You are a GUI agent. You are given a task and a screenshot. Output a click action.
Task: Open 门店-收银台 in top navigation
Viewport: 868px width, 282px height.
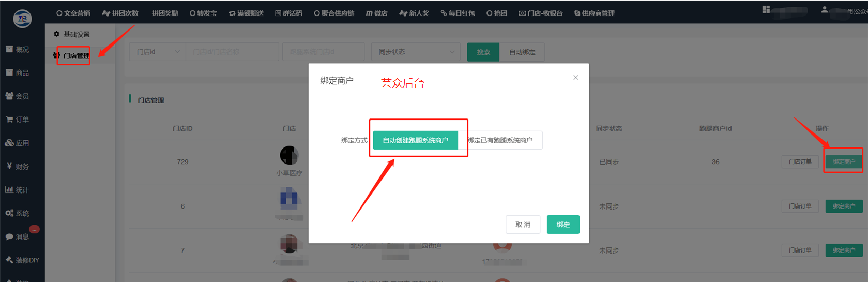coord(541,13)
